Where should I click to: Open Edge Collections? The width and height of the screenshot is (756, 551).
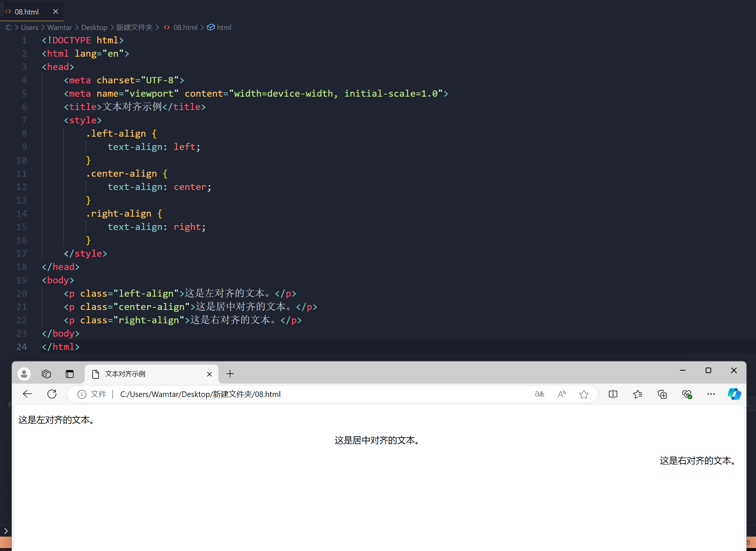tap(662, 394)
